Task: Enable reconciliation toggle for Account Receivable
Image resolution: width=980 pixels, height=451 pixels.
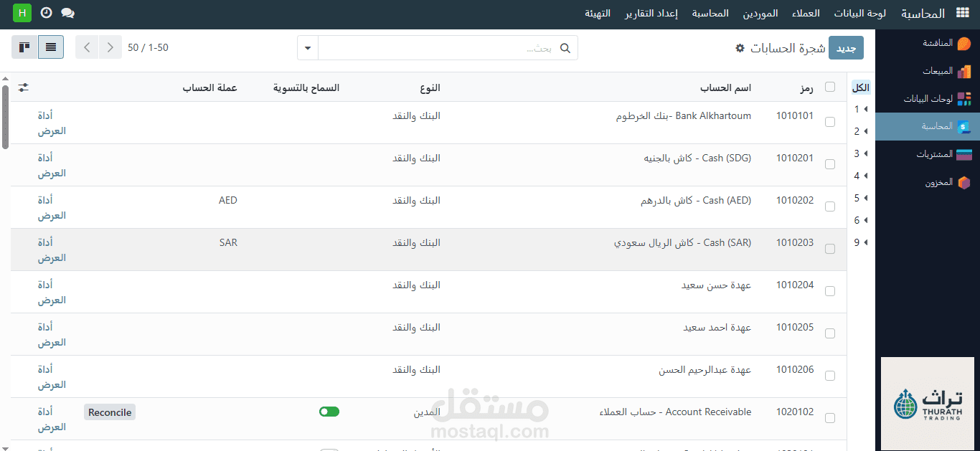Action: coord(329,411)
